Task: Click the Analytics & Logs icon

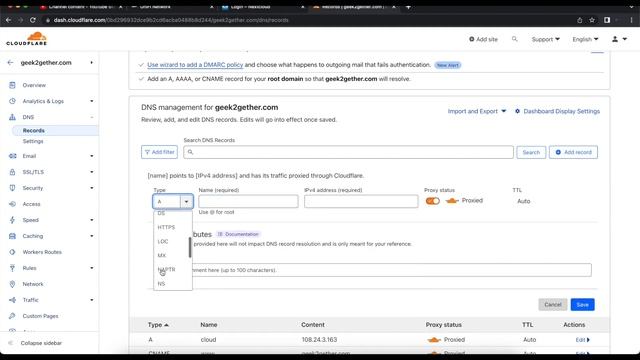Action: [12, 101]
